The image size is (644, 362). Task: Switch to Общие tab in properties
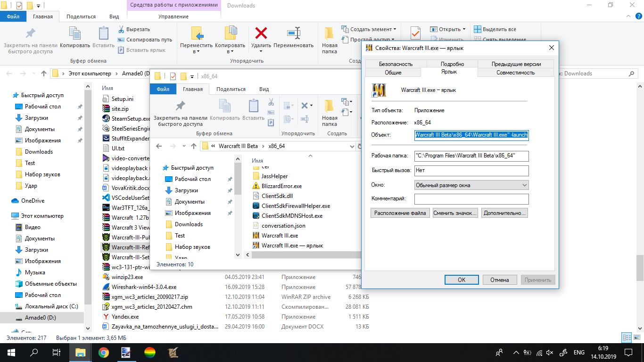click(393, 73)
